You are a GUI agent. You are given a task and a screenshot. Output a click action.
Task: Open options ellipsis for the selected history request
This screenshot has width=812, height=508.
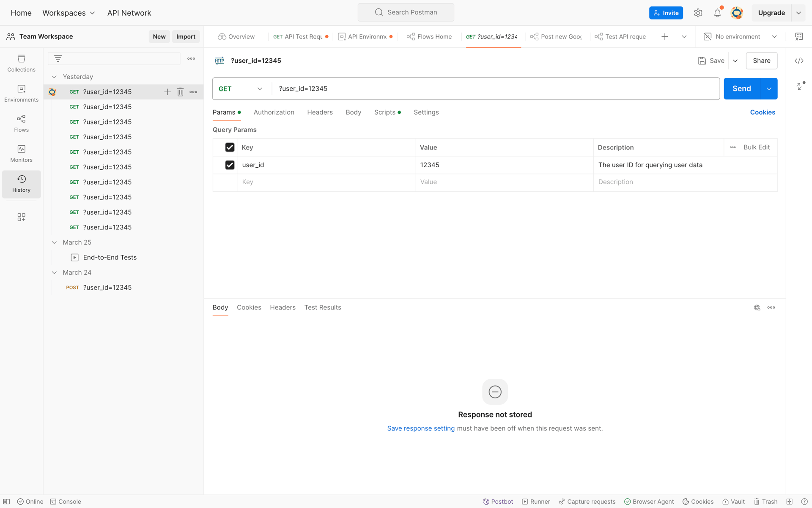(193, 92)
